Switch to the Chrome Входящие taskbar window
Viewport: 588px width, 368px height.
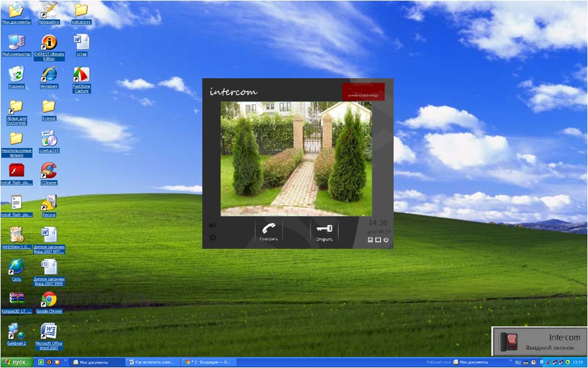click(x=209, y=362)
